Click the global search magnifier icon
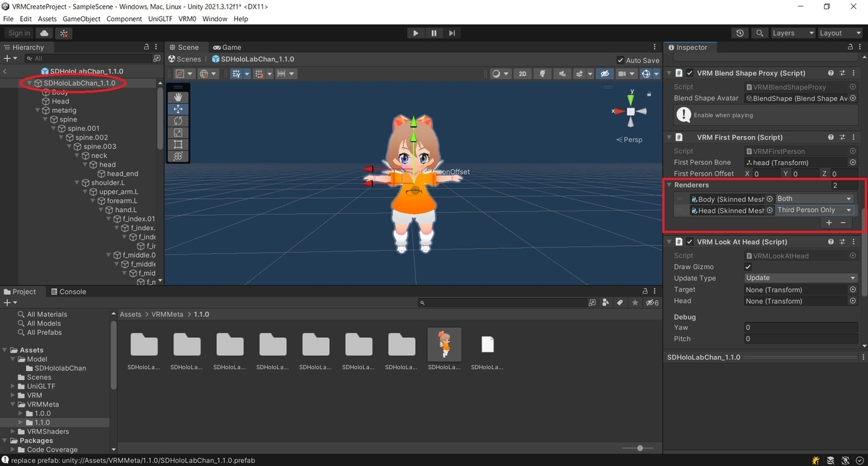 click(x=759, y=33)
